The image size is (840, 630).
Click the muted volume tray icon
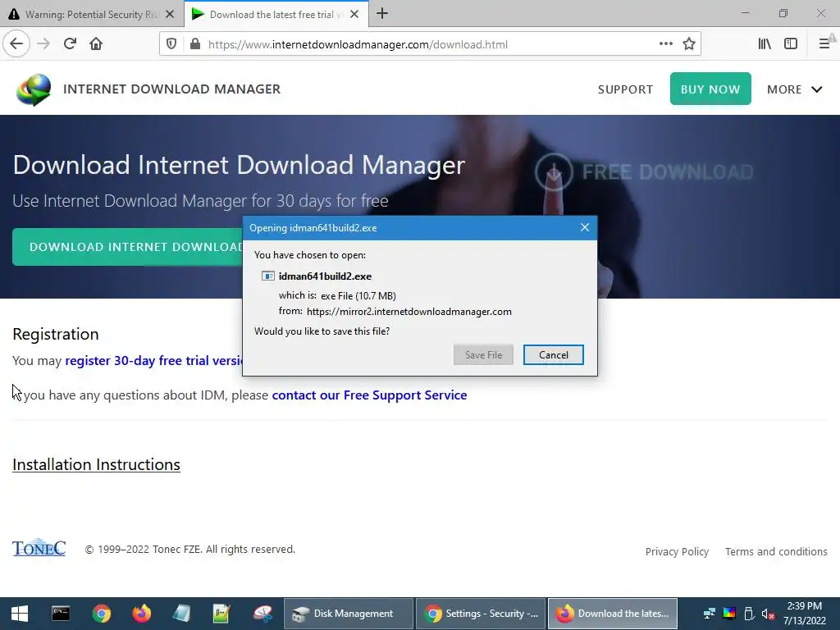tap(768, 614)
